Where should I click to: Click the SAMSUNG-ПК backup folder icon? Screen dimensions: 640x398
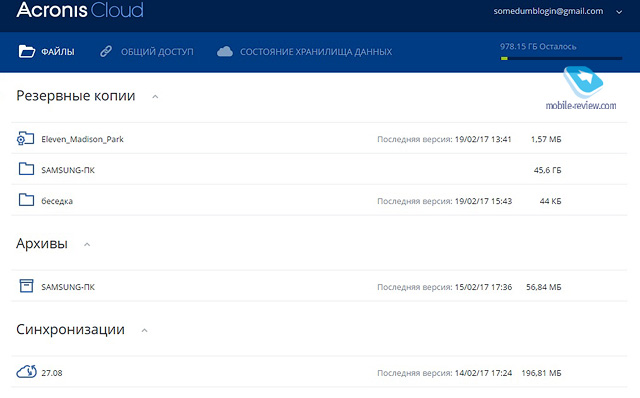coord(26,169)
